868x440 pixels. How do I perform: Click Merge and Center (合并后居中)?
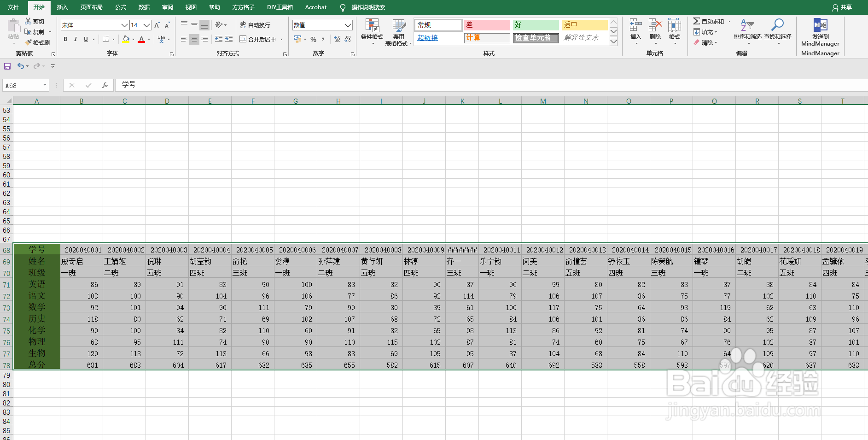pyautogui.click(x=257, y=39)
